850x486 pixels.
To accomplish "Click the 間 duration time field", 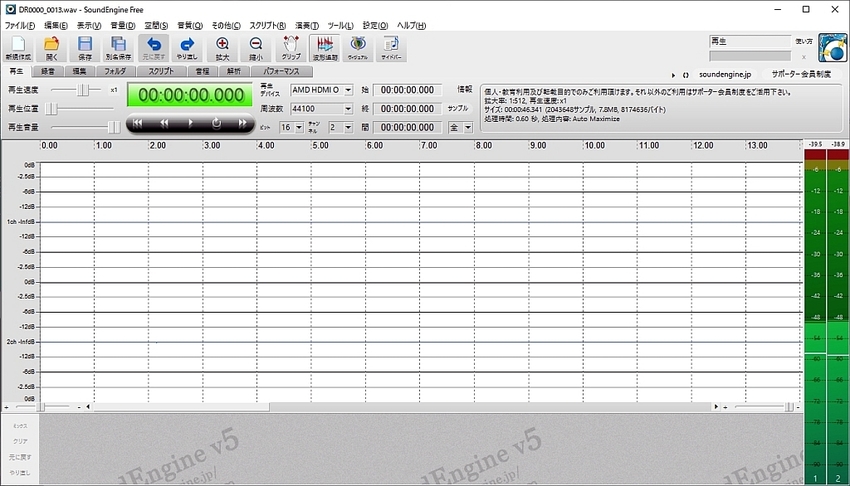I will pyautogui.click(x=407, y=127).
